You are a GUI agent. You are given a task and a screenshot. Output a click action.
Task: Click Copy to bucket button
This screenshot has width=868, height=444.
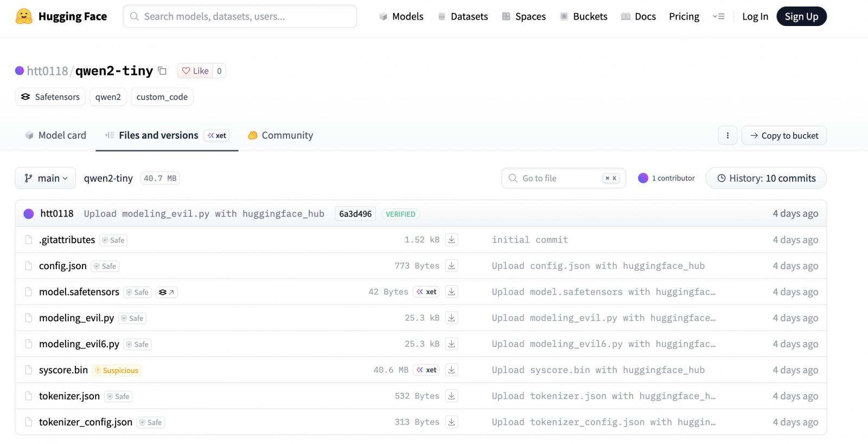point(784,136)
